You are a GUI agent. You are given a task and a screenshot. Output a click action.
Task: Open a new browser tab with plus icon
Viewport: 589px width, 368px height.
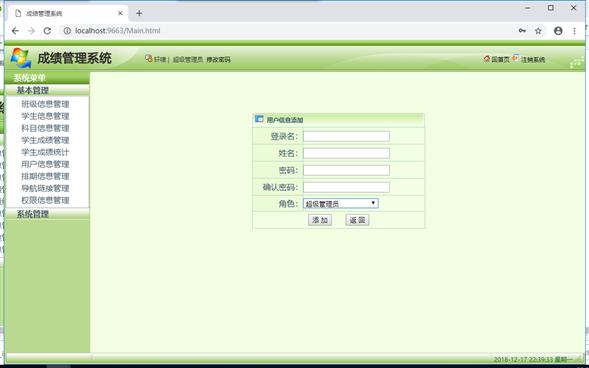(139, 13)
